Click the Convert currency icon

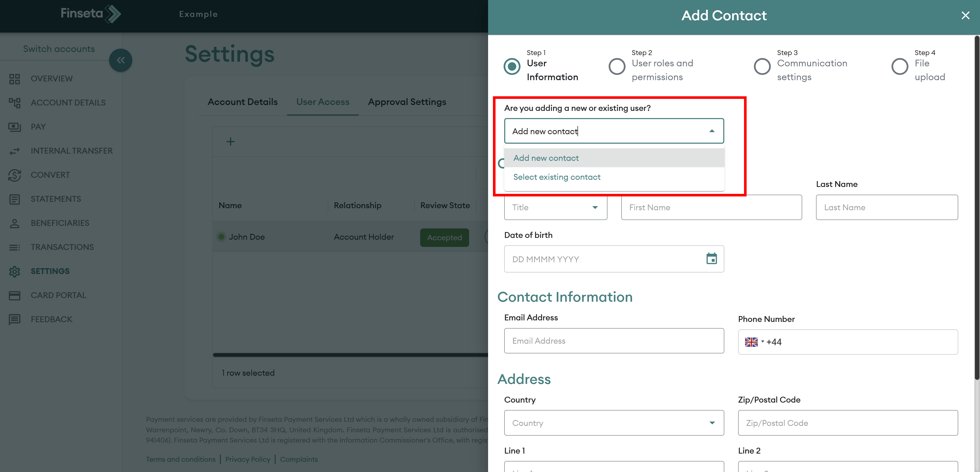coord(14,175)
